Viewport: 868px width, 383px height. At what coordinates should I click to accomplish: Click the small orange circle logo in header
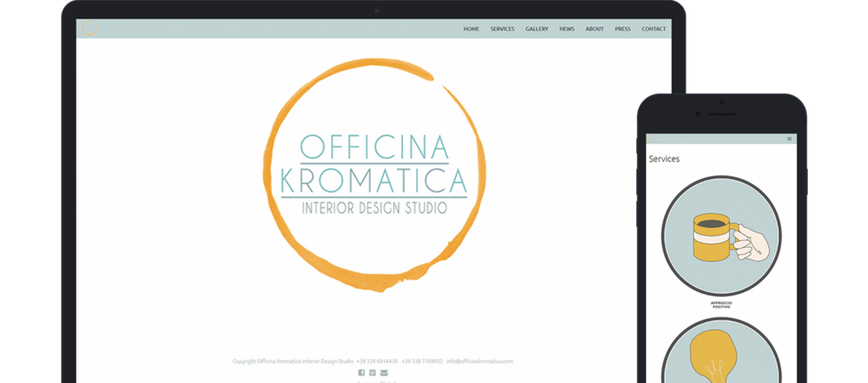[90, 28]
